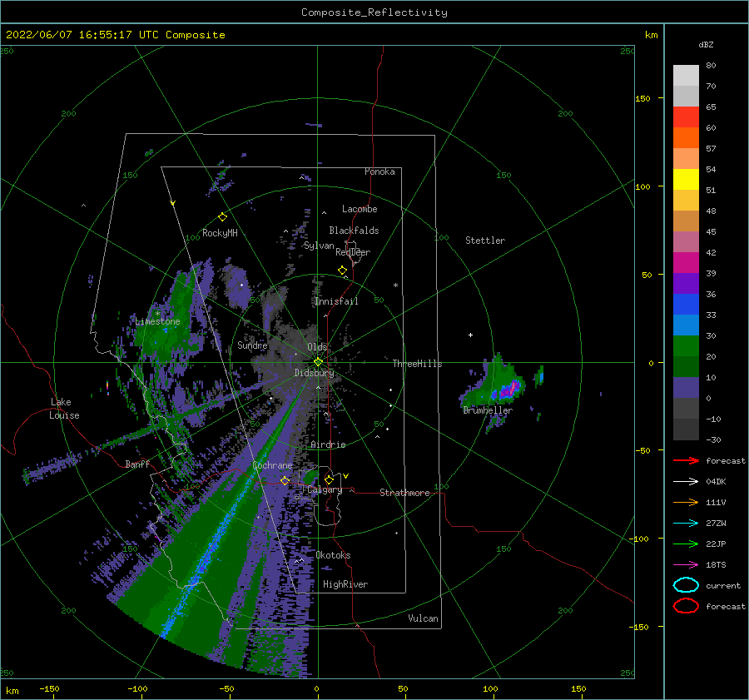Click the cyan current ellipse icon
The width and height of the screenshot is (749, 700).
point(686,585)
